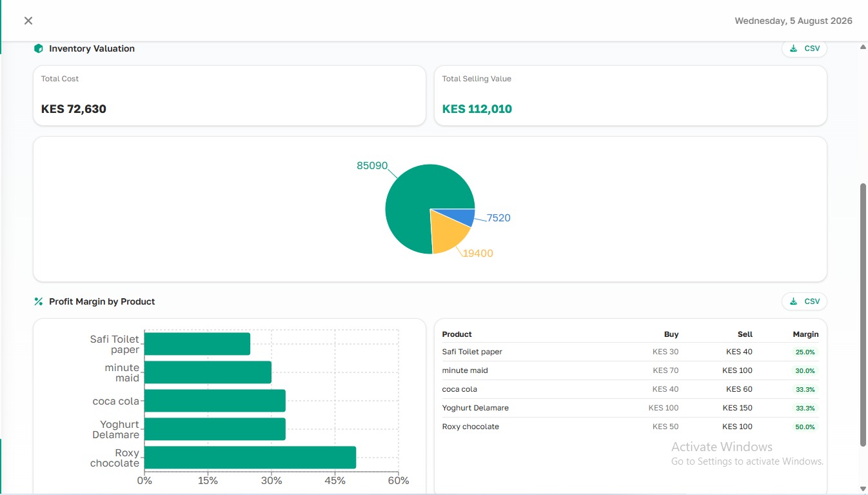This screenshot has height=495, width=868.
Task: Click the Yoghurt Delamare bar
Action: pos(215,429)
